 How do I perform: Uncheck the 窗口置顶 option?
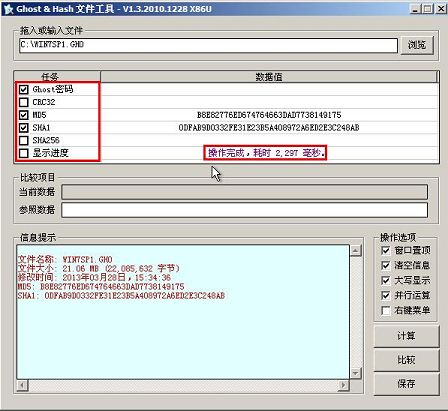(x=385, y=250)
